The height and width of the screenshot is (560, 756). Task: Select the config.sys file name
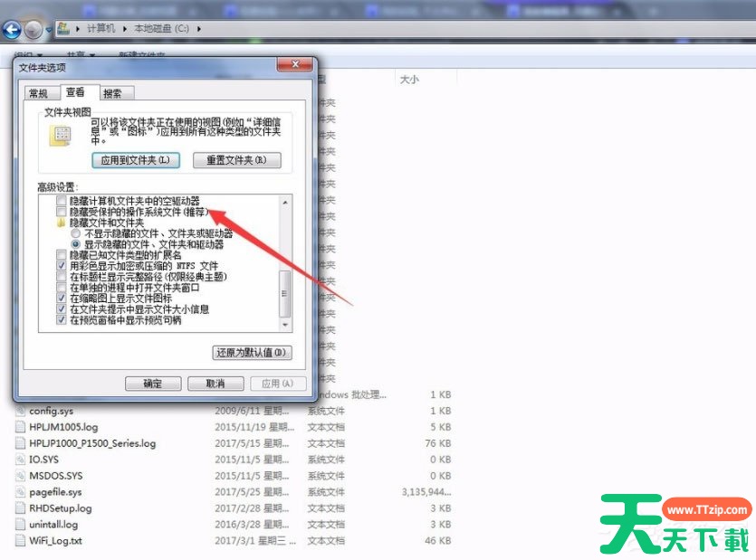click(51, 411)
